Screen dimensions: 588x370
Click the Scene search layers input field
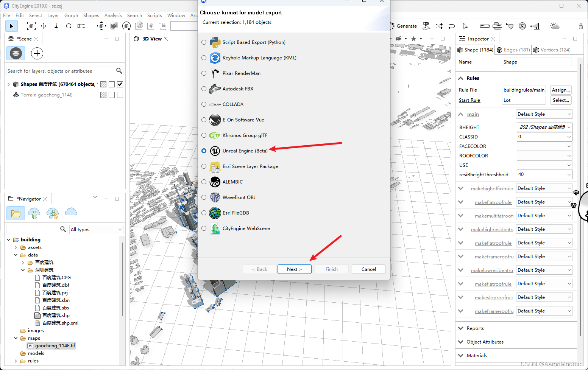click(61, 71)
